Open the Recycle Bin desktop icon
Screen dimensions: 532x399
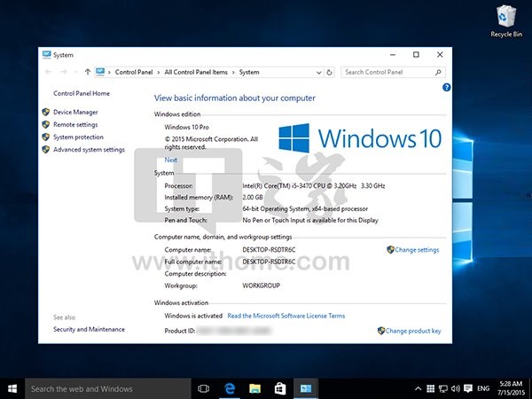504,20
